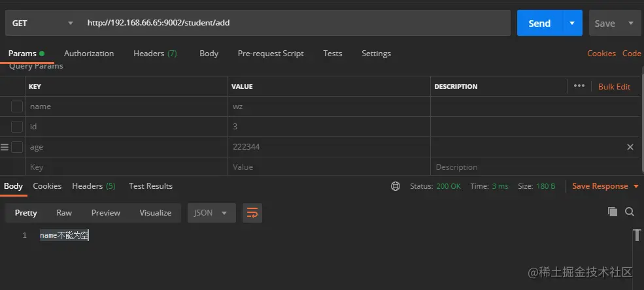The height and width of the screenshot is (290, 644).
Task: Grab the drag handle on age row
Action: [5, 147]
